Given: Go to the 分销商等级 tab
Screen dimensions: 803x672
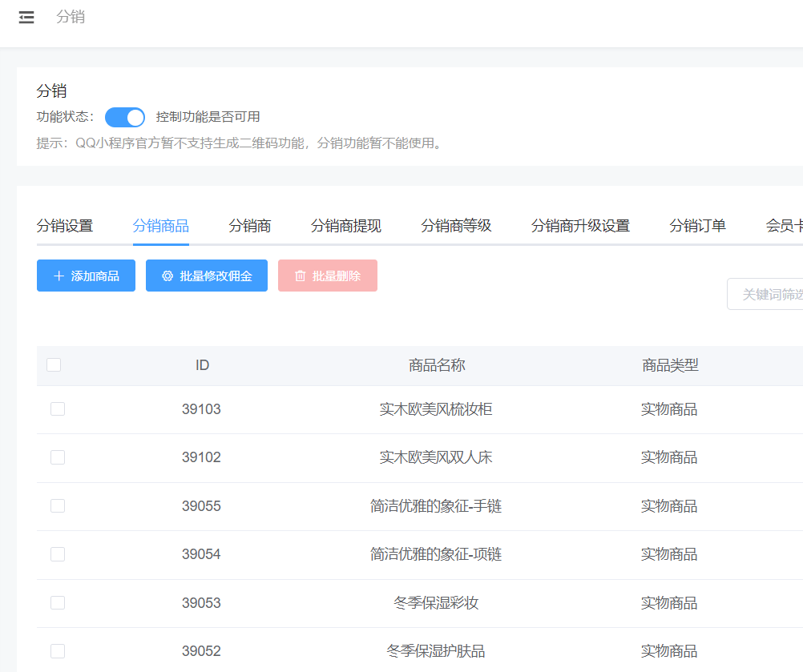Looking at the screenshot, I should click(456, 226).
